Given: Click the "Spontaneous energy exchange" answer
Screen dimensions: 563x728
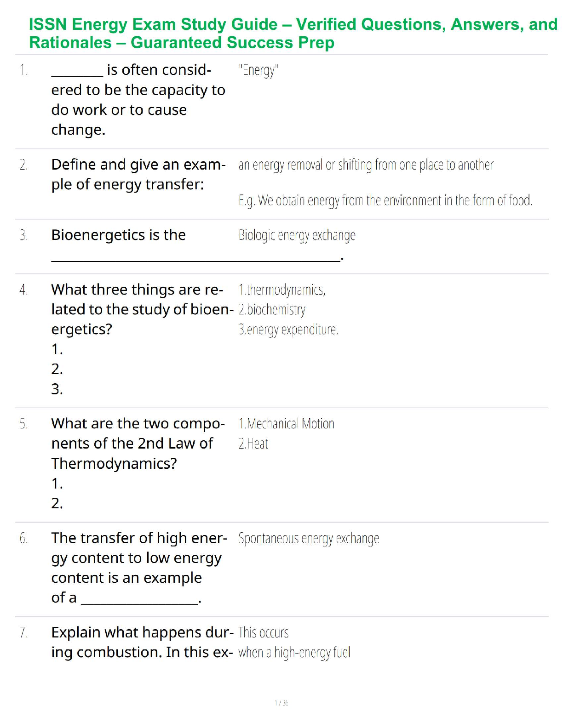Looking at the screenshot, I should [x=309, y=538].
